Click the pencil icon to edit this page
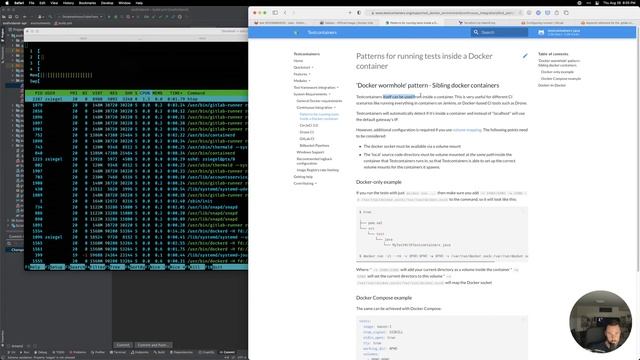640x360 pixels. pos(525,56)
